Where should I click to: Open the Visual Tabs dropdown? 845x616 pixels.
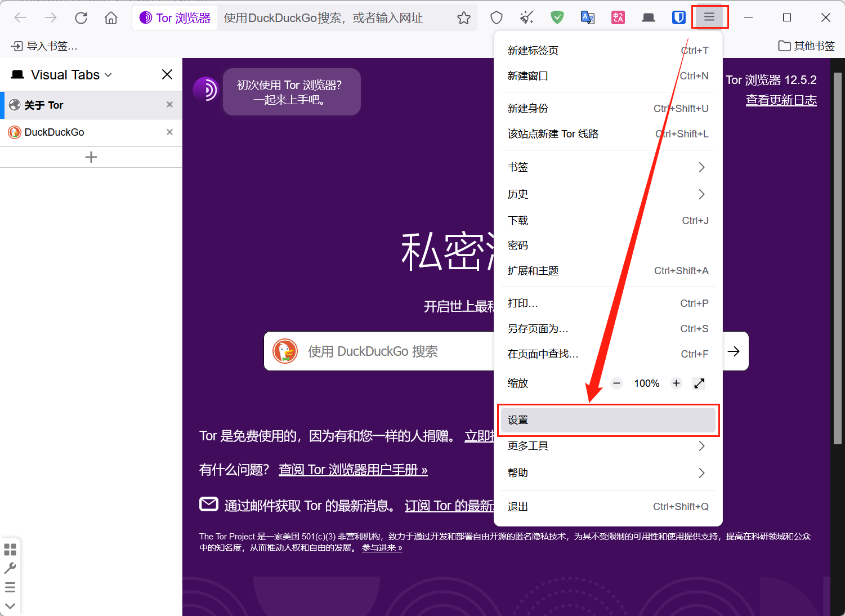71,75
